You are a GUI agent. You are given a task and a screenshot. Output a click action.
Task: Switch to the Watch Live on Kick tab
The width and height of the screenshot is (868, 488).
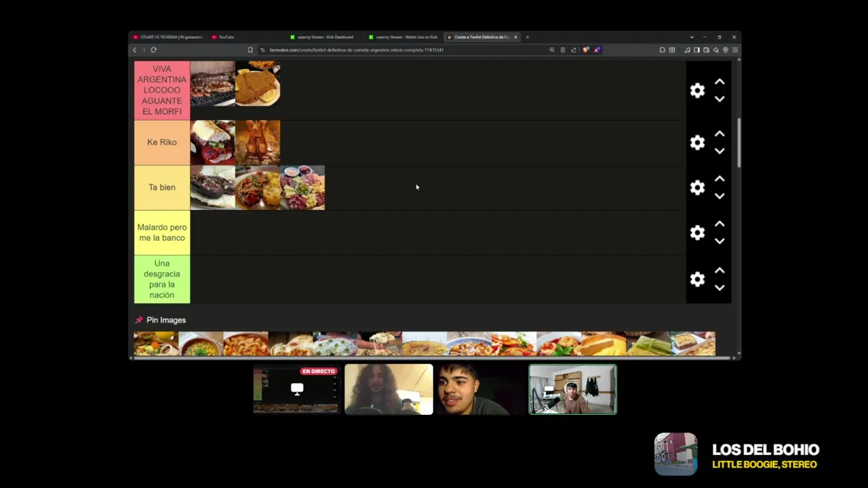pos(403,37)
